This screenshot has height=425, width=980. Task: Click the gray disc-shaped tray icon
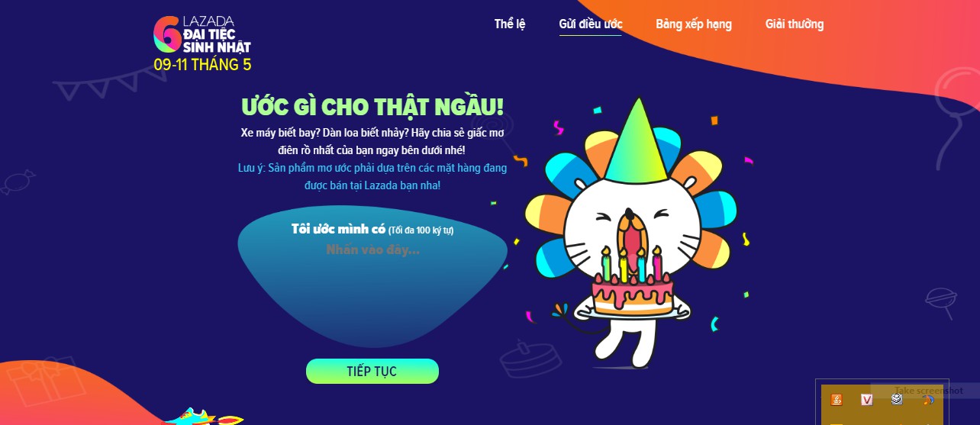tap(897, 399)
